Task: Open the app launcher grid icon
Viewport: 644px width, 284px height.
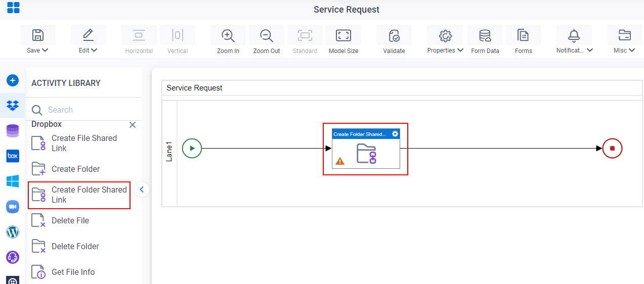Action: point(13,8)
